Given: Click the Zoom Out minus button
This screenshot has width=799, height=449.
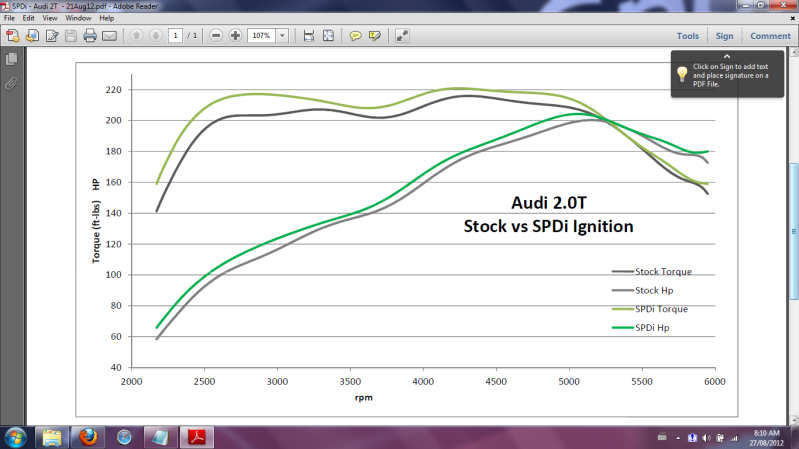Looking at the screenshot, I should 216,36.
